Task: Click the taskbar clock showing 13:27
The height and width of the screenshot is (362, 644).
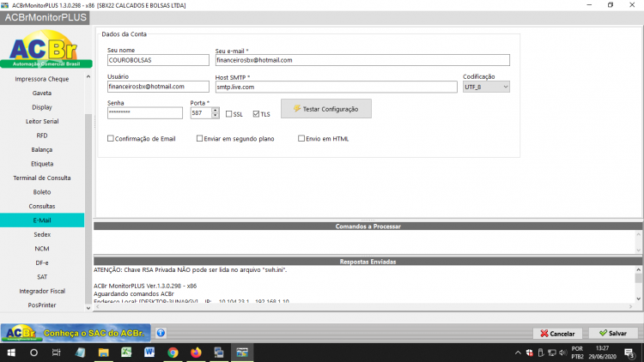Action: (x=603, y=353)
